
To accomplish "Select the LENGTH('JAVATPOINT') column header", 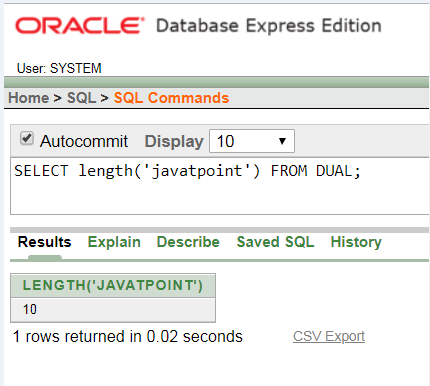I will pos(113,286).
